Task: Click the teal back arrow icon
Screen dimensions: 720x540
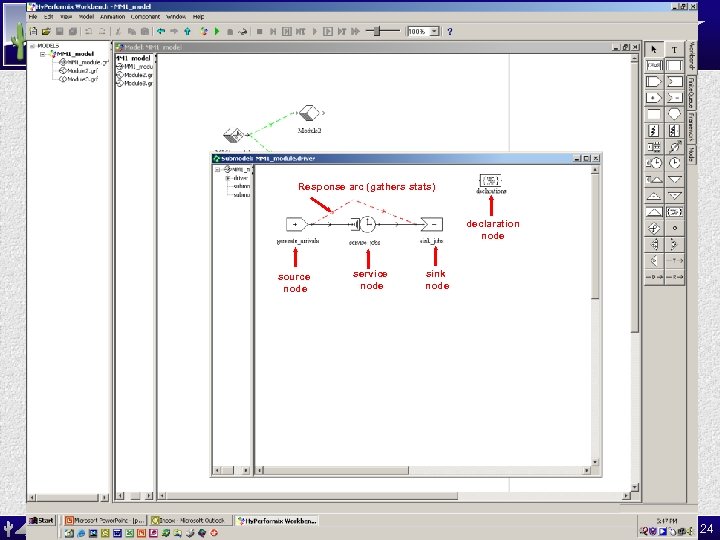Action: click(161, 32)
